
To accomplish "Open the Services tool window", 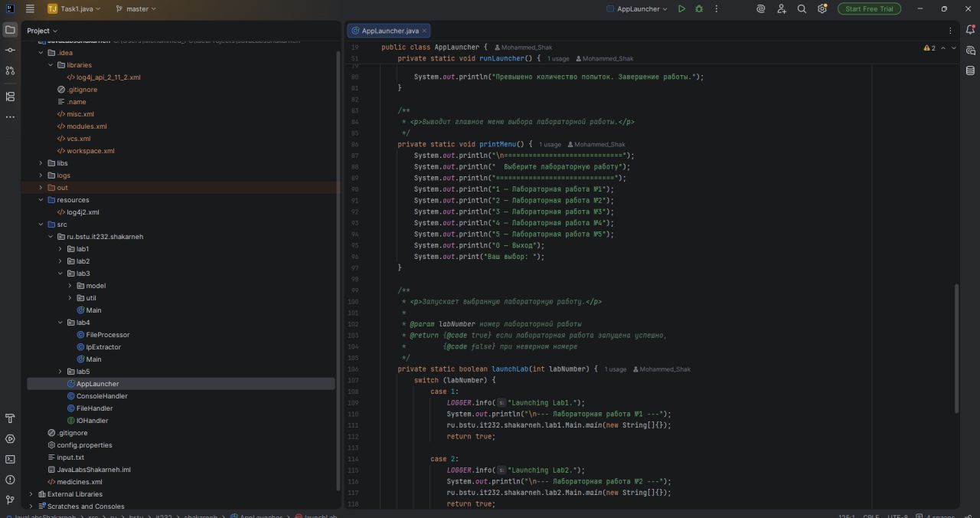I will click(x=10, y=439).
